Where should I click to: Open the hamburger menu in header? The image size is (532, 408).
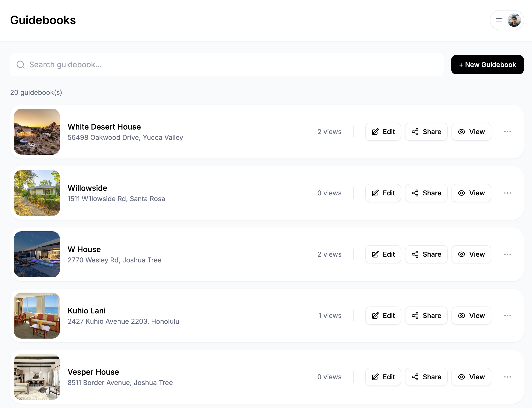[499, 20]
